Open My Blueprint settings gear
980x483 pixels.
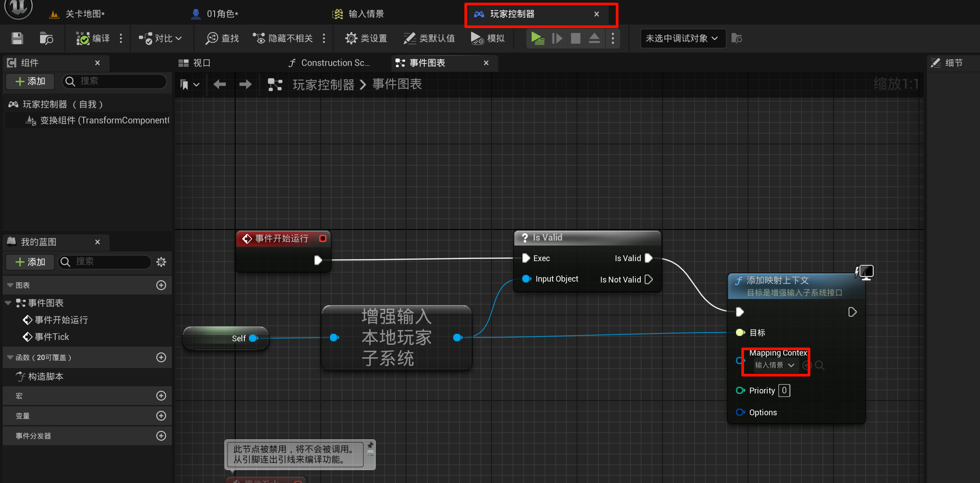[161, 262]
